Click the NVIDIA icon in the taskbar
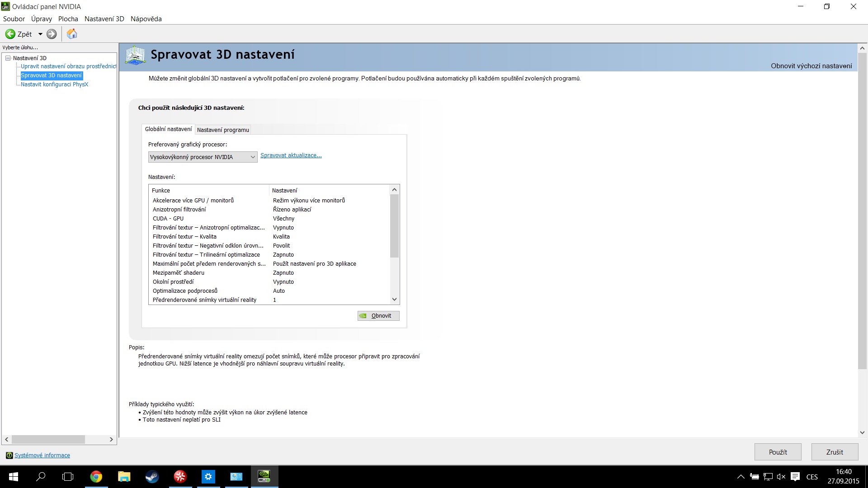 [264, 476]
